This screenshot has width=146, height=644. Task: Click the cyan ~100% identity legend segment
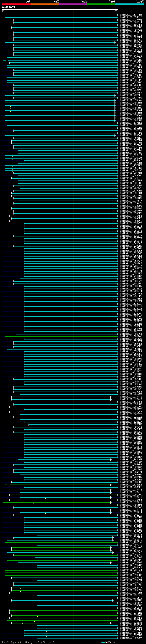tap(130, 4)
